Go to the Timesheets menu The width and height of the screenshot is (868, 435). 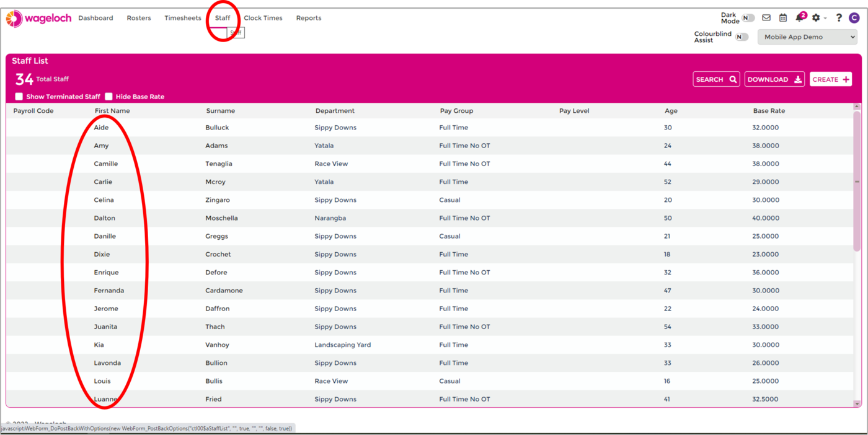pos(183,18)
